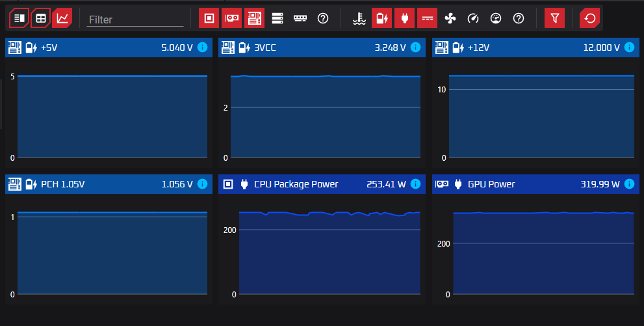This screenshot has width=644, height=326.
Task: Switch to the grid tile view
Action: (x=41, y=18)
